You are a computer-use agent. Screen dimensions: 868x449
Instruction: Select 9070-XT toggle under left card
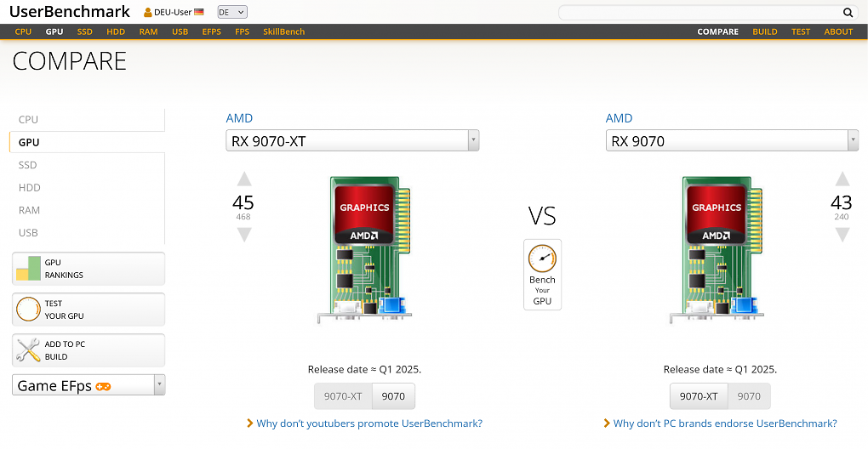tap(343, 396)
